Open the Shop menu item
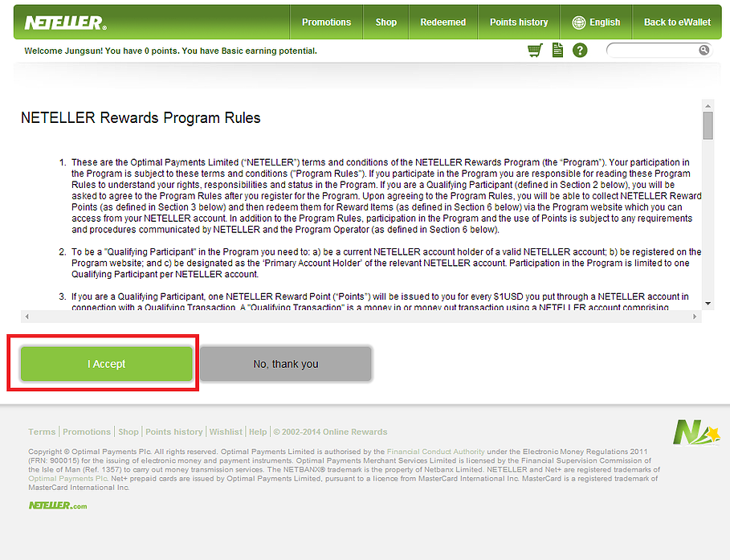The image size is (730, 560). click(x=386, y=22)
